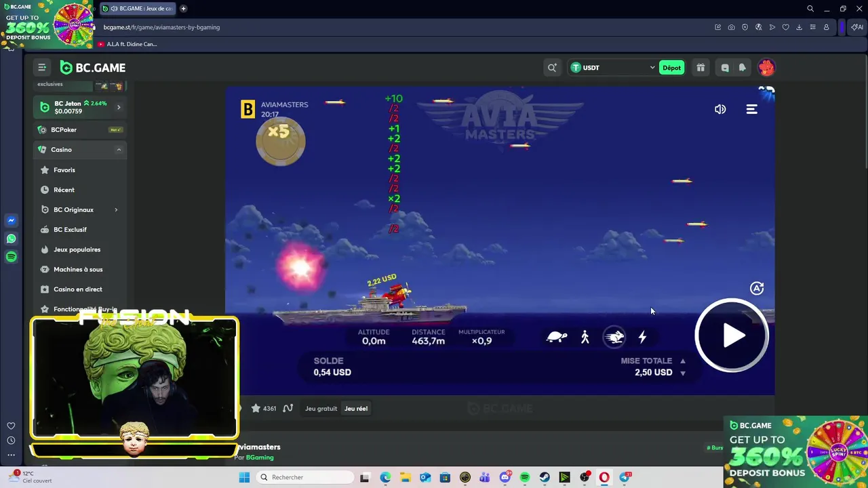Click the Rechercher taskbar search box
Image resolution: width=868 pixels, height=488 pixels.
[304, 477]
